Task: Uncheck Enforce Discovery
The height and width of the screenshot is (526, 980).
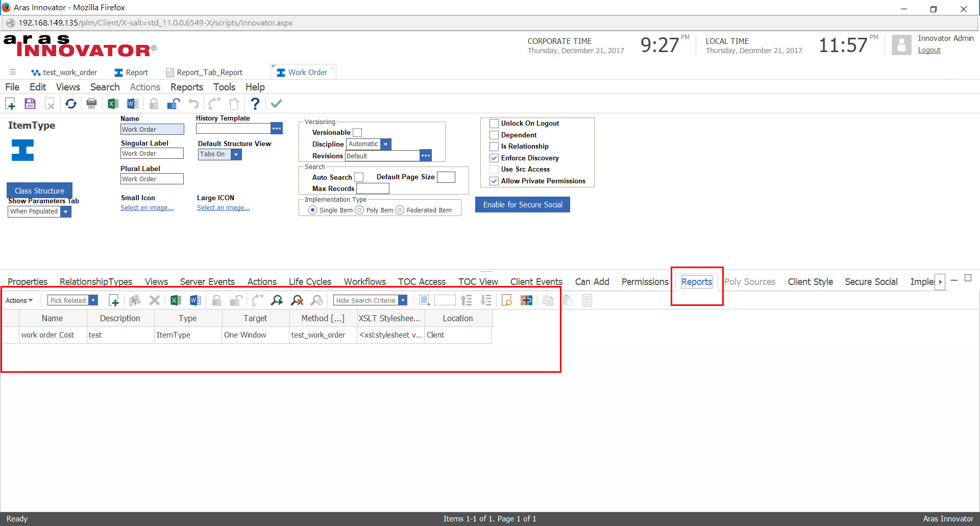Action: [x=494, y=158]
